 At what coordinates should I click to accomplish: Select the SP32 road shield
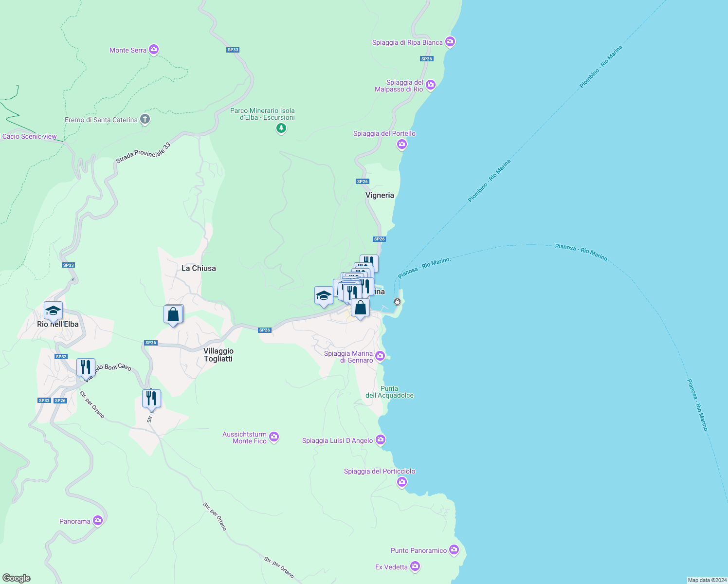44,401
